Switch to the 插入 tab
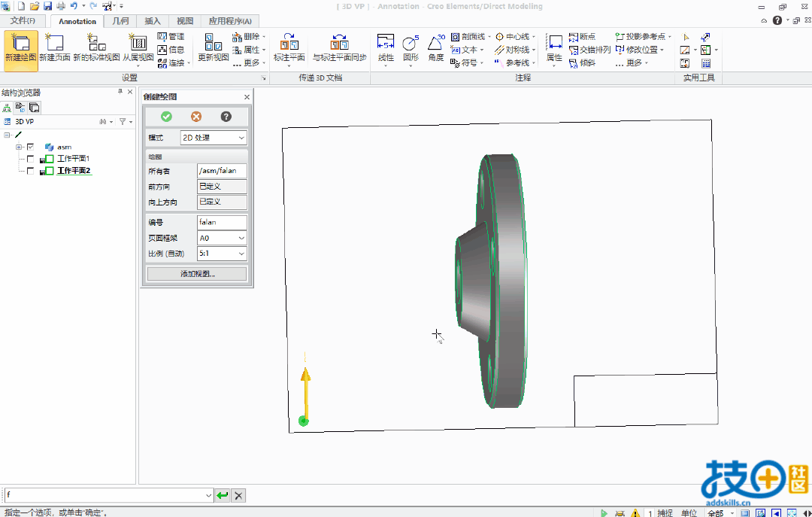 tap(152, 21)
